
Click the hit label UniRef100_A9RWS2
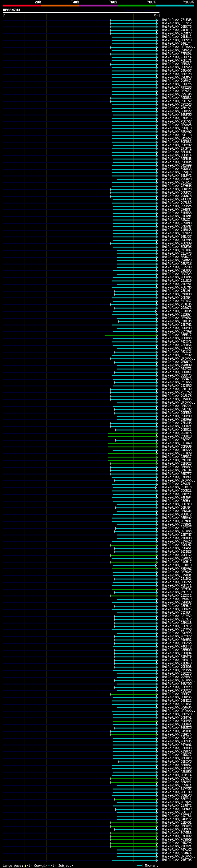pyautogui.click(x=177, y=98)
